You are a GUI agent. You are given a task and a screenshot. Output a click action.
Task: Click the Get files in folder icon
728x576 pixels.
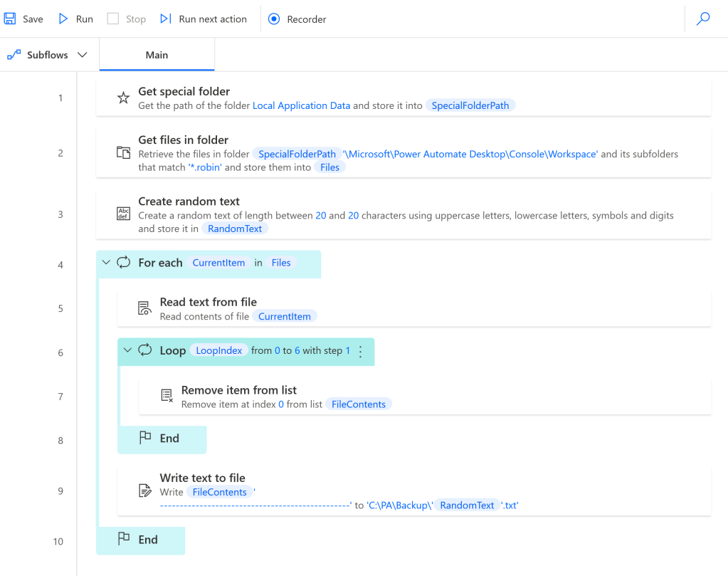tap(123, 152)
